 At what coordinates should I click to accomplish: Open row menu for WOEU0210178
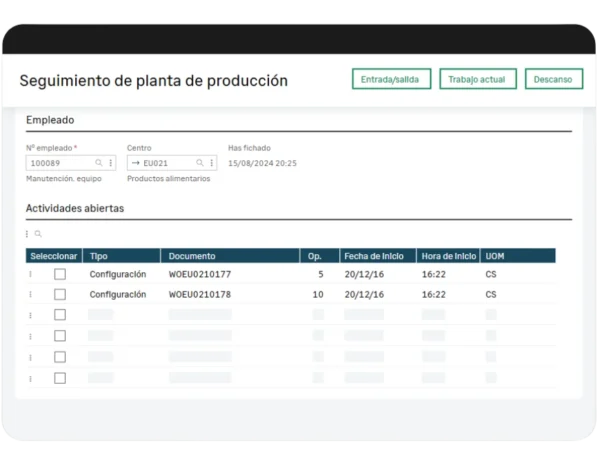point(31,294)
